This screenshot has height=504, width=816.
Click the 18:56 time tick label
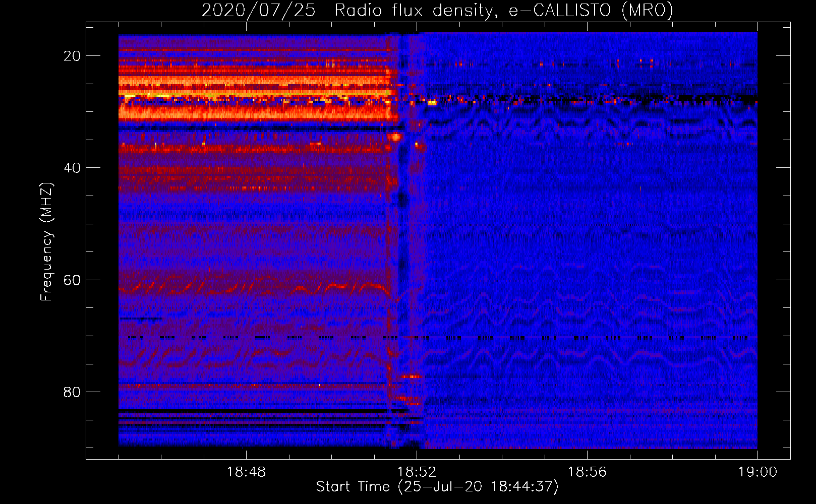pyautogui.click(x=587, y=472)
